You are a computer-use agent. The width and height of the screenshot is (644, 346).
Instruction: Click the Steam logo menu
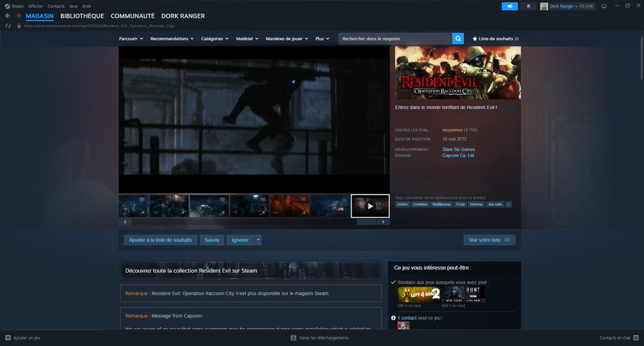pos(6,6)
